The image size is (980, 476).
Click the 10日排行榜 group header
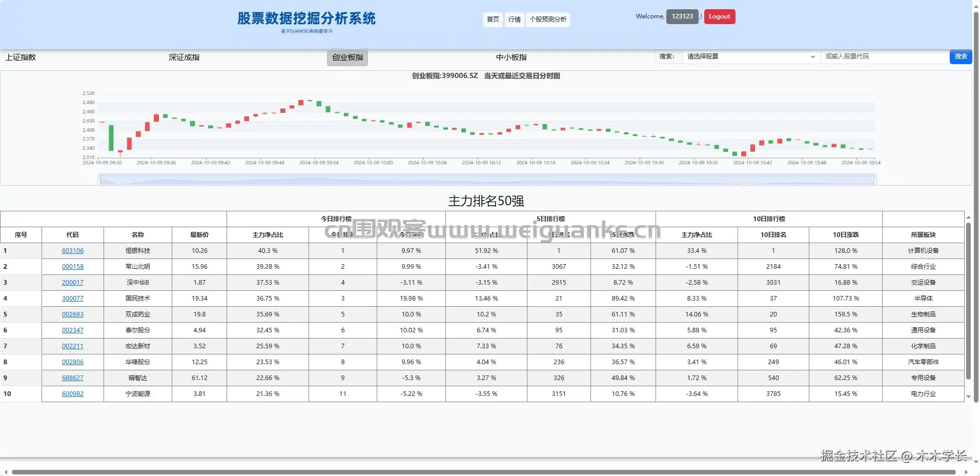pos(769,219)
